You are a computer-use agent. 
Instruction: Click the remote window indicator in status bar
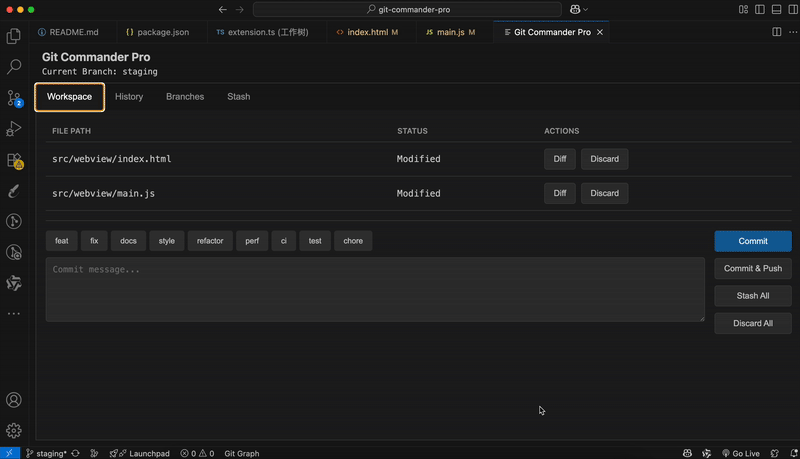pos(10,453)
